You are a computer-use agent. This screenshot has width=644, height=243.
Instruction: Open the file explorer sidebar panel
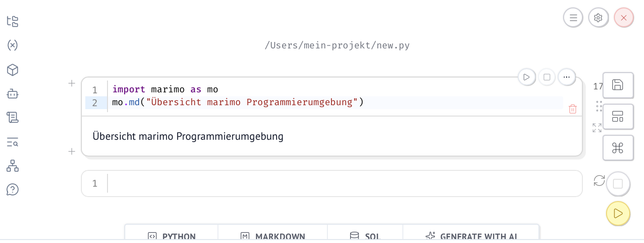pyautogui.click(x=12, y=21)
